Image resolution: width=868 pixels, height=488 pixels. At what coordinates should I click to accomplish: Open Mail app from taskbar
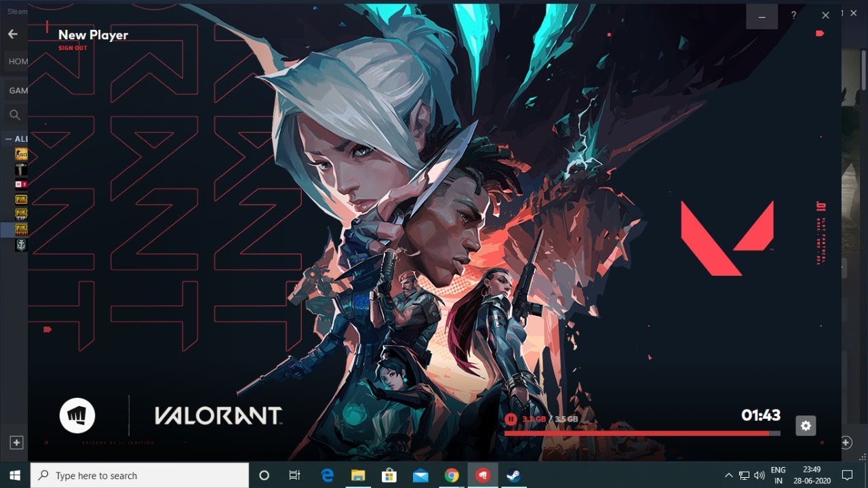pyautogui.click(x=420, y=475)
